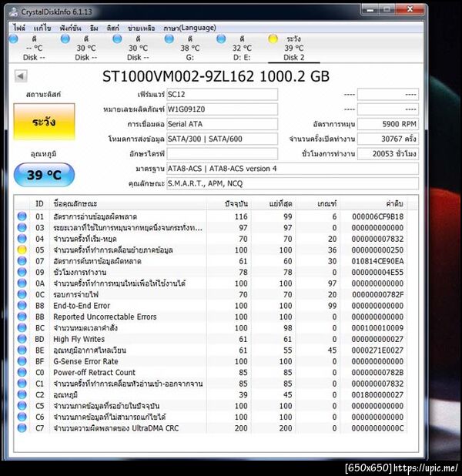Click the yellow ระวัง health status button
The height and width of the screenshot is (476, 462).
coord(45,122)
